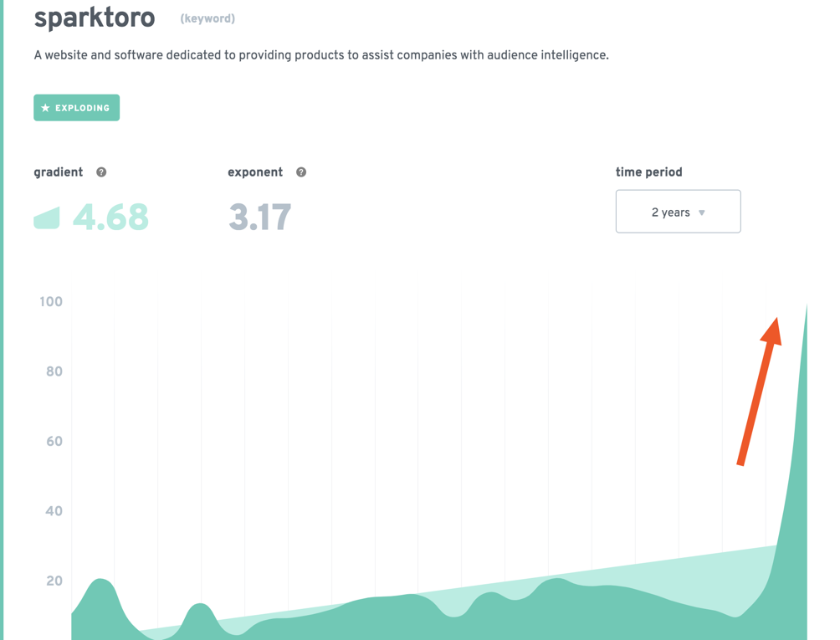This screenshot has height=640, width=840.
Task: Click the time period label
Action: click(x=648, y=172)
